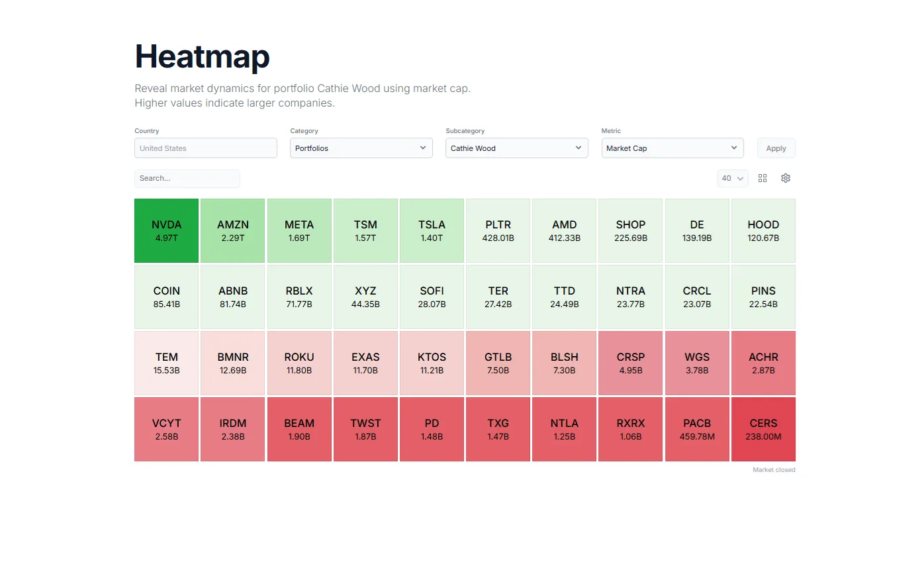Click the PLTR tile
Image resolution: width=924 pixels, height=564 pixels.
tap(498, 230)
